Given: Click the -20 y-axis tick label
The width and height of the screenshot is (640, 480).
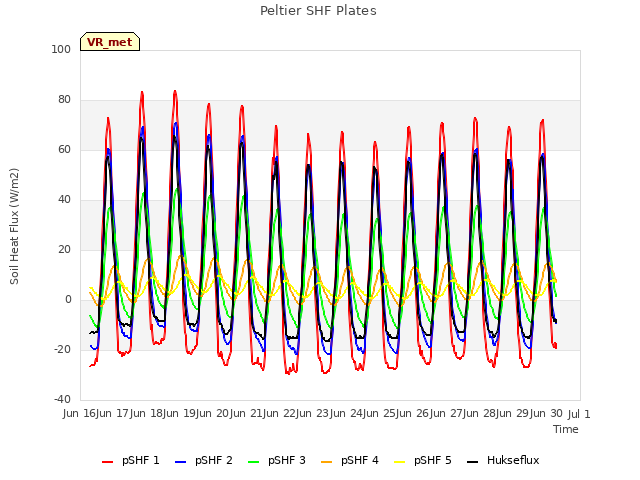Looking at the screenshot, I should pos(62,349).
